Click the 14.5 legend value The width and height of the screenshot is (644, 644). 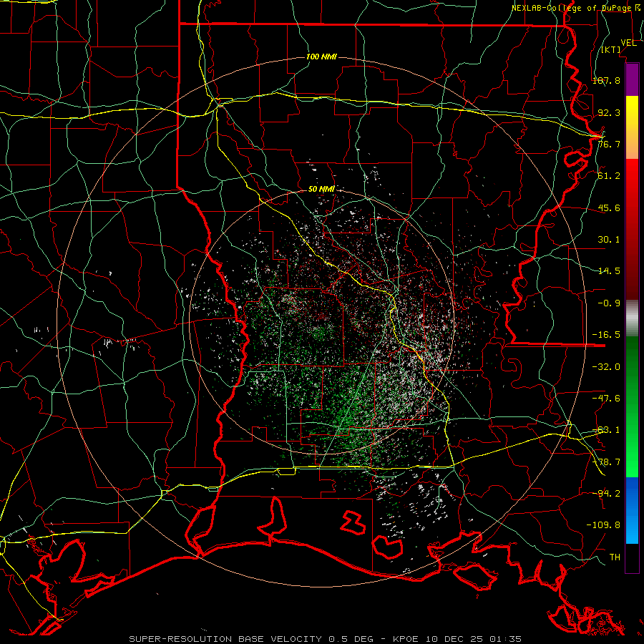tap(609, 271)
